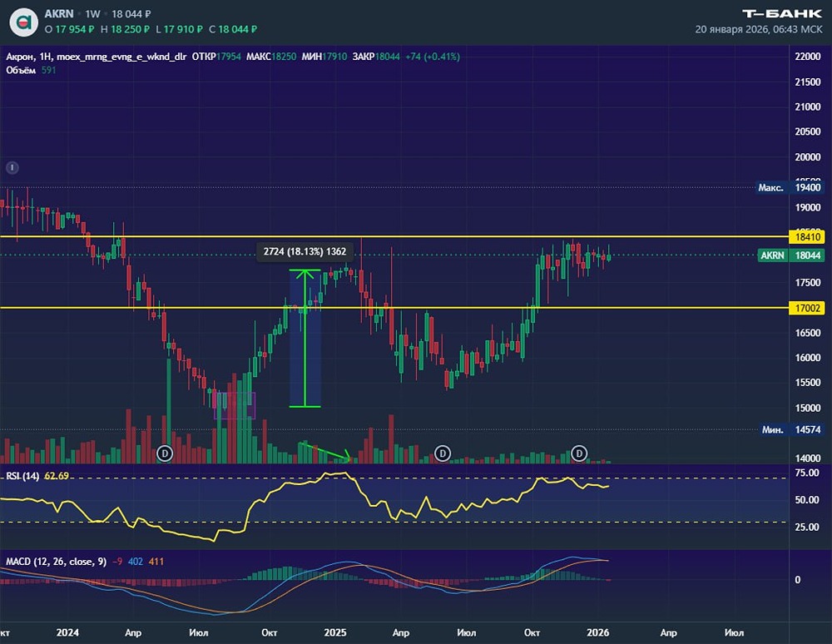Image resolution: width=832 pixels, height=644 pixels.
Task: Click the high value H 18 250 ₽
Action: click(x=126, y=29)
